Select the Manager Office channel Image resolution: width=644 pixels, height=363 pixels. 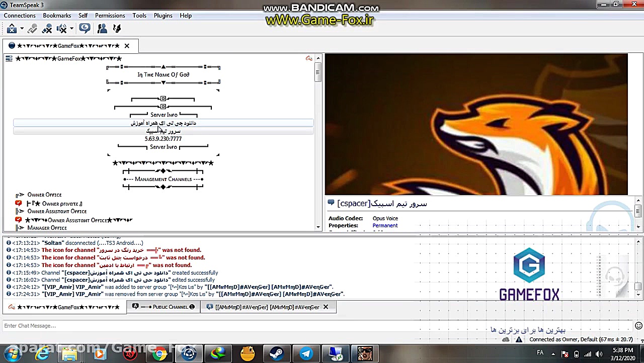[x=47, y=228]
